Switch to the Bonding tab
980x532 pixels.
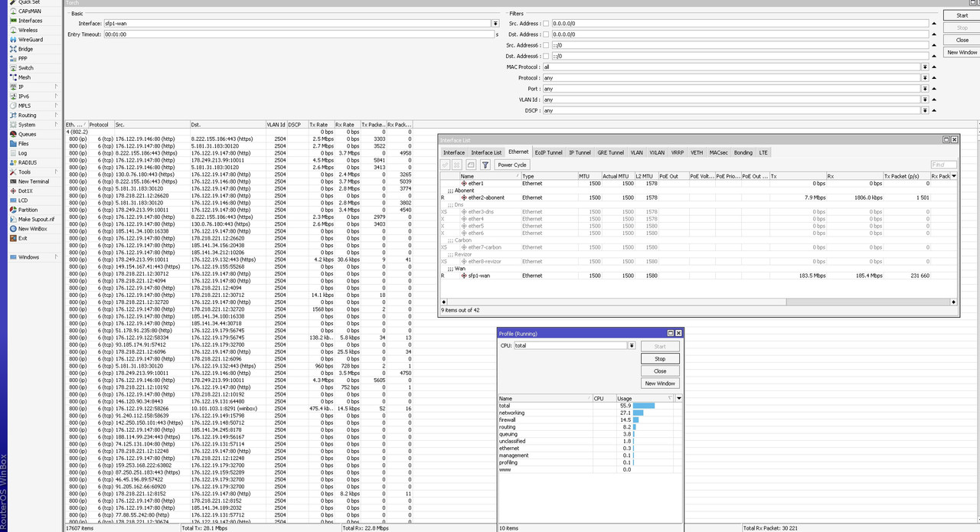tap(743, 152)
